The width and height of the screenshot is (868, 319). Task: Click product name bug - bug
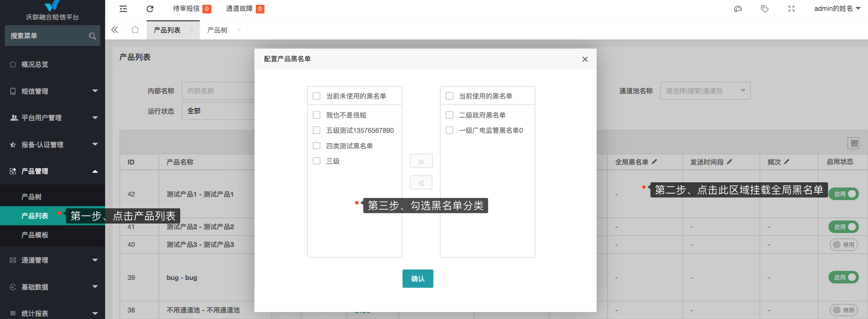(182, 277)
